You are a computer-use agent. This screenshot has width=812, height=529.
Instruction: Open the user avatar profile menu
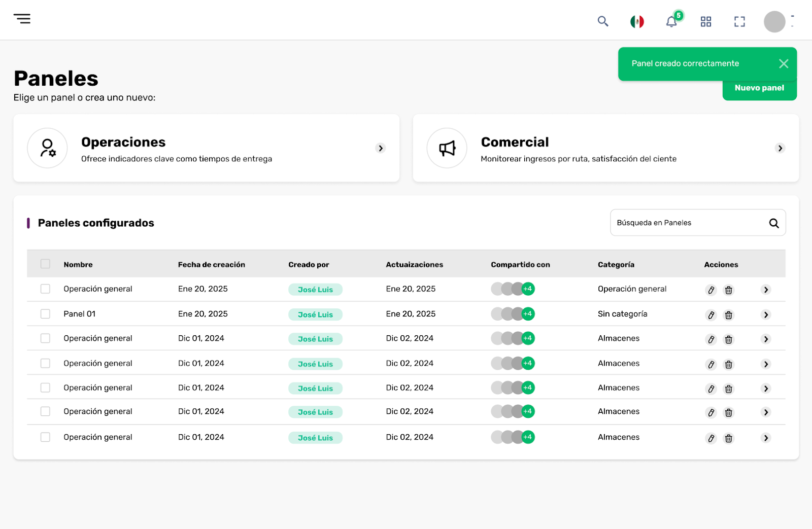(774, 22)
